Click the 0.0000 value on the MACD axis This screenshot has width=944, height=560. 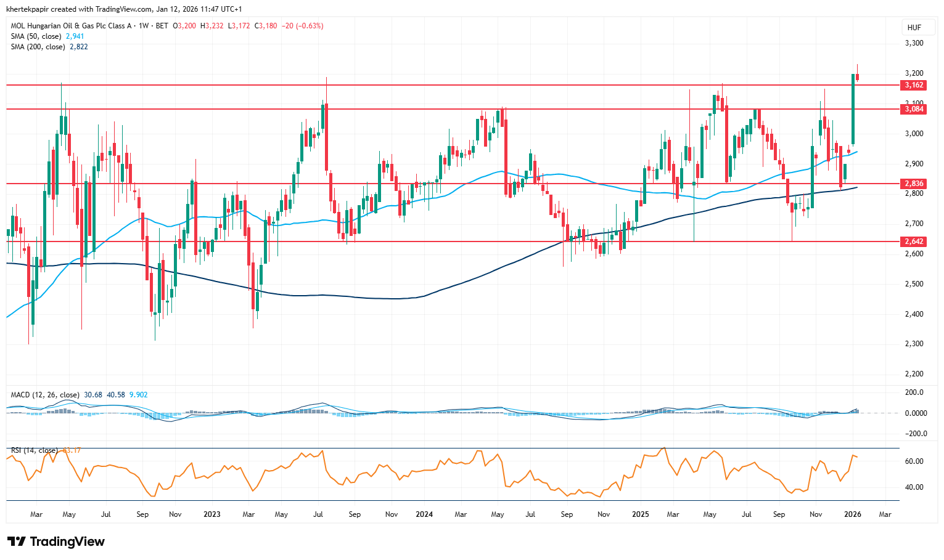[914, 413]
